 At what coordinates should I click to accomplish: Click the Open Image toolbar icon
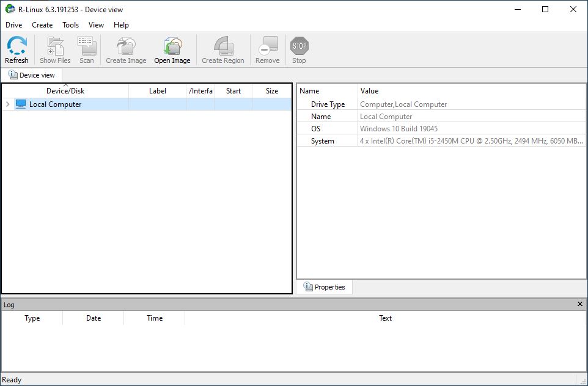pos(172,46)
